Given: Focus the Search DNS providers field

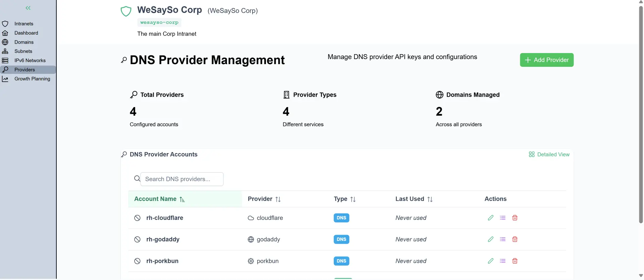Looking at the screenshot, I should click(x=182, y=179).
